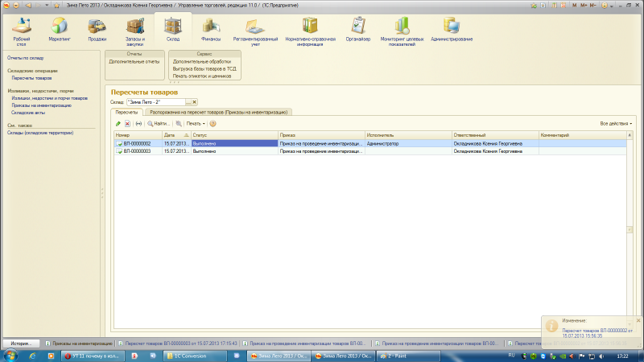Click the История button
This screenshot has width=644, height=362.
click(x=20, y=343)
